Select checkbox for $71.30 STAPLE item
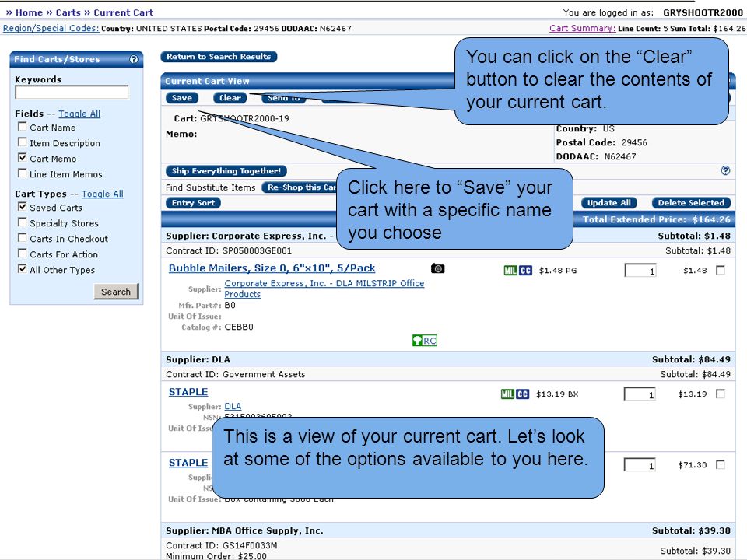747x560 pixels. pos(721,464)
